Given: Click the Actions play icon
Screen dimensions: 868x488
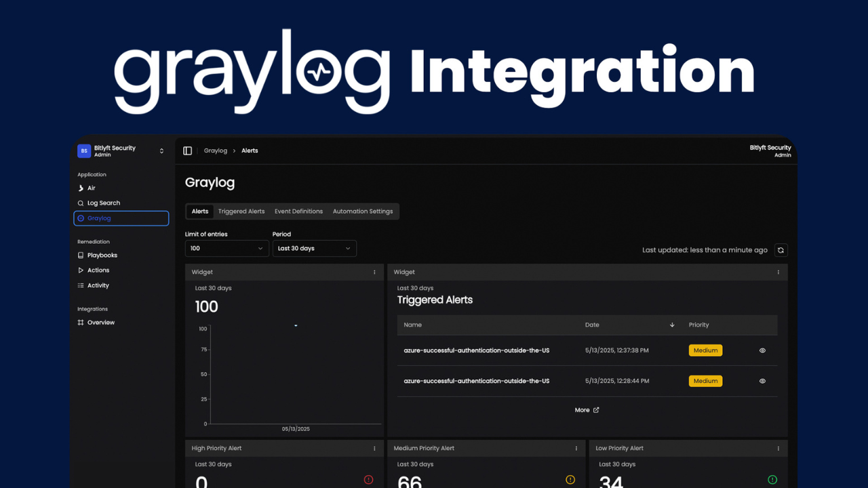Looking at the screenshot, I should click(x=81, y=270).
